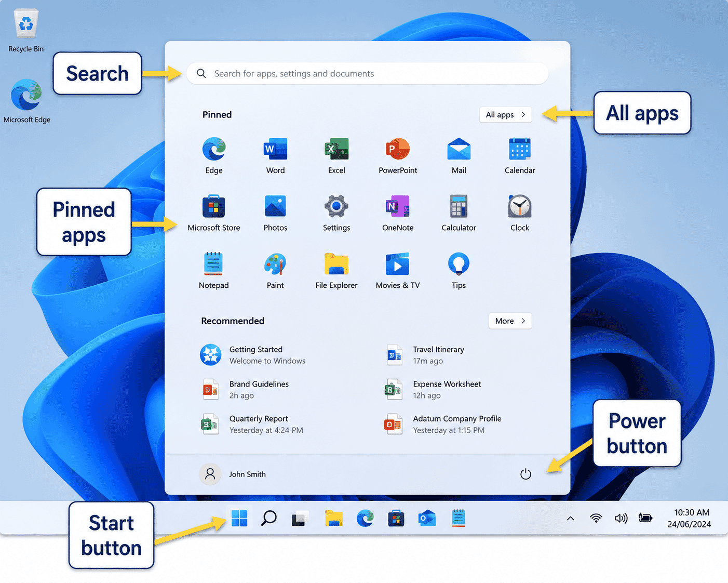Open the Calculator app
The height and width of the screenshot is (583, 728).
459,213
